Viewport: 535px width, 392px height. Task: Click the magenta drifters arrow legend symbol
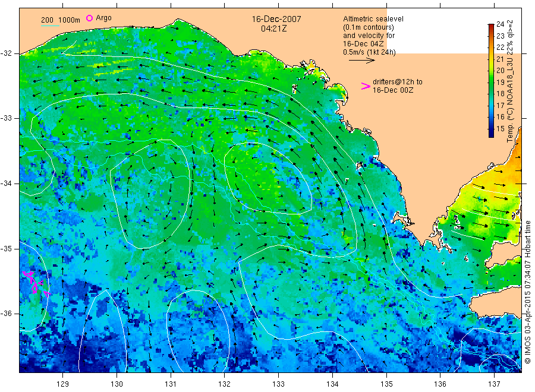click(x=366, y=86)
